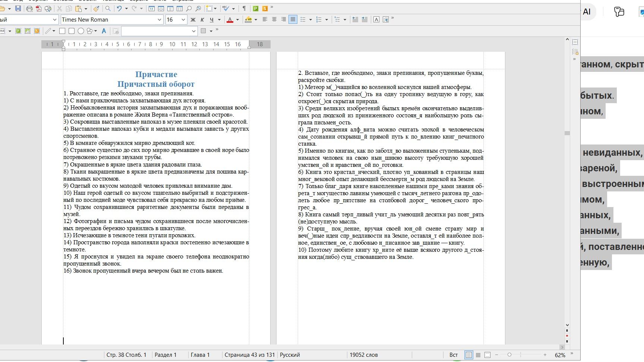The height and width of the screenshot is (362, 644).
Task: Switch to book view in status bar
Action: (x=487, y=355)
